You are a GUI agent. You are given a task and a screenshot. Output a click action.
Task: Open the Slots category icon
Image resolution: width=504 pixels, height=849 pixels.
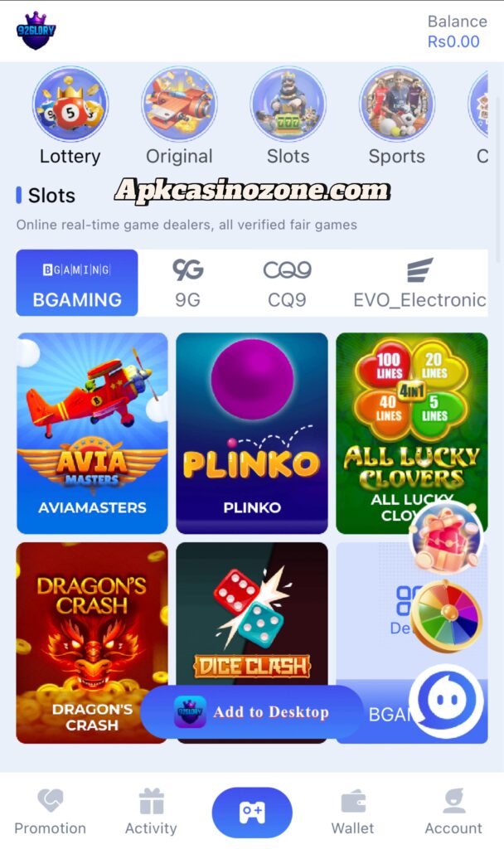point(288,104)
